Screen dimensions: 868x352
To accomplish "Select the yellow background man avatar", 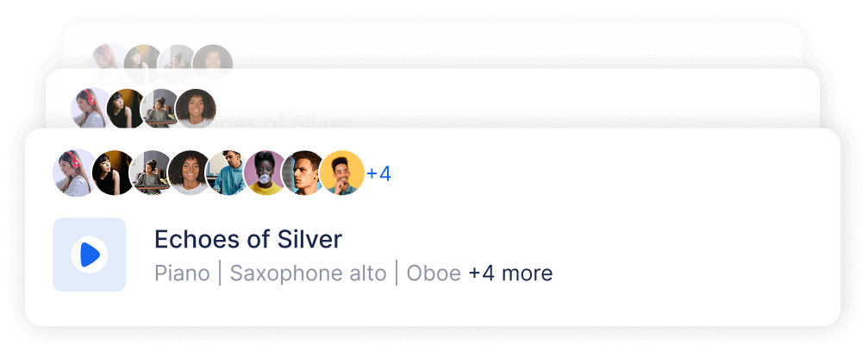I will (x=342, y=173).
